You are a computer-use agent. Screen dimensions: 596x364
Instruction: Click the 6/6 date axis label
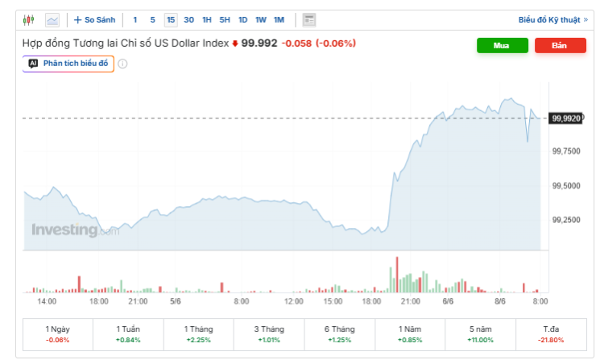[x=448, y=301]
